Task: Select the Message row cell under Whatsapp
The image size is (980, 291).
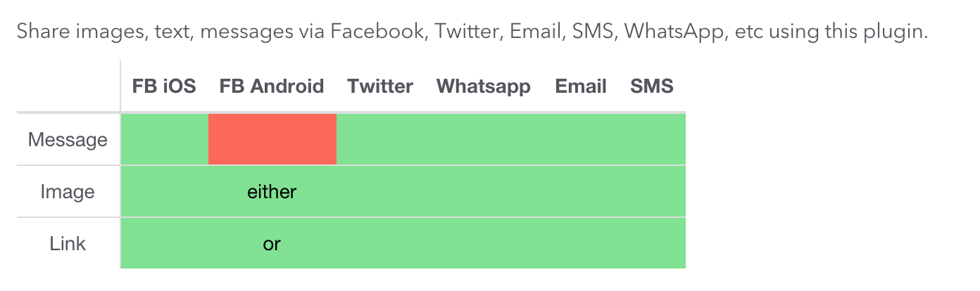Action: point(483,139)
